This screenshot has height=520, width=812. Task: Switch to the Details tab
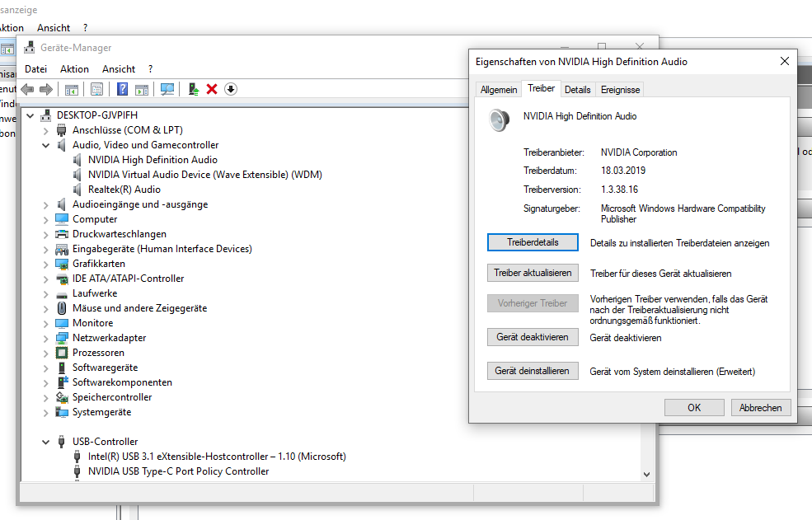577,90
